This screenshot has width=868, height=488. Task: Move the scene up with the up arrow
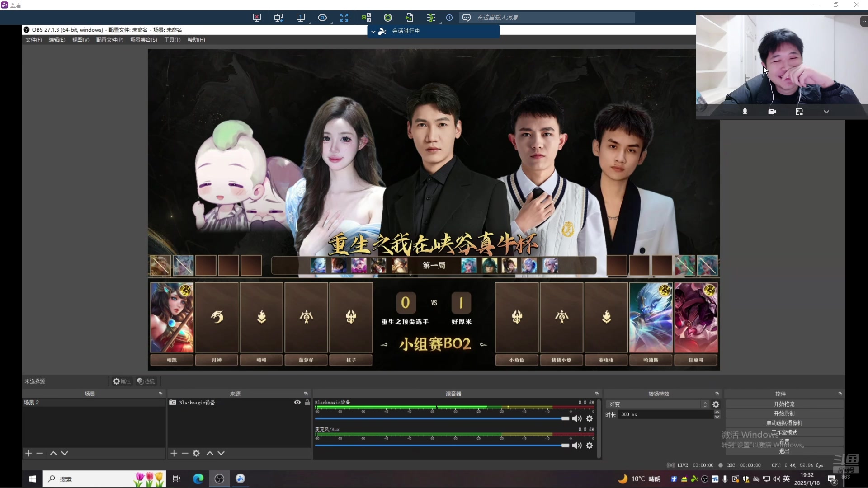[x=53, y=453]
